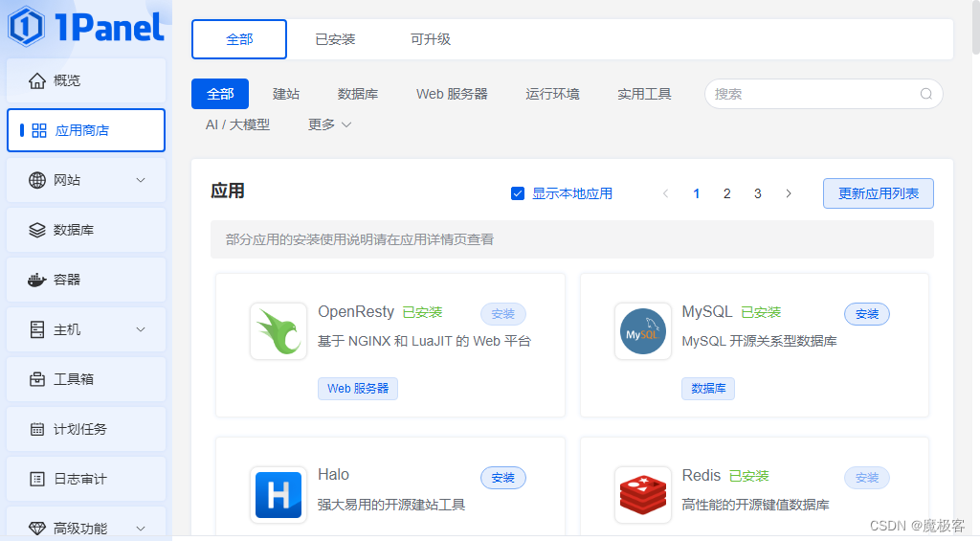
Task: Open the Halo app logo
Action: (x=278, y=495)
